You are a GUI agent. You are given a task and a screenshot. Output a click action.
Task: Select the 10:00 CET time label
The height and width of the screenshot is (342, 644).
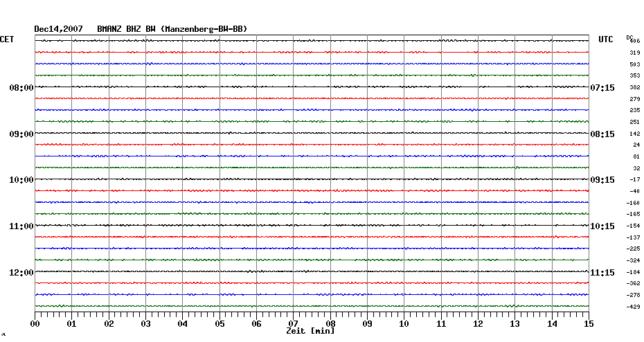(x=21, y=180)
